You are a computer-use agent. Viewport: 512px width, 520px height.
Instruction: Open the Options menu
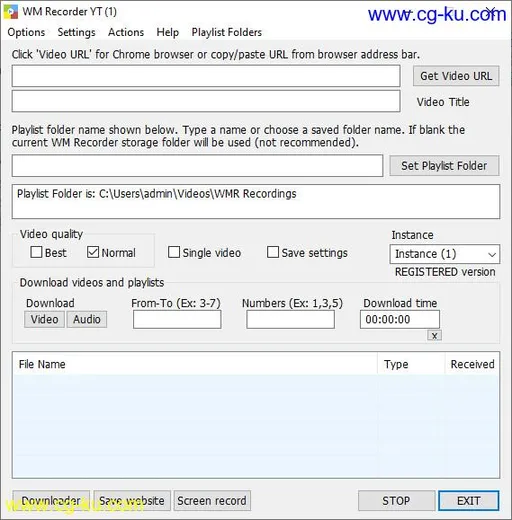pos(26,32)
